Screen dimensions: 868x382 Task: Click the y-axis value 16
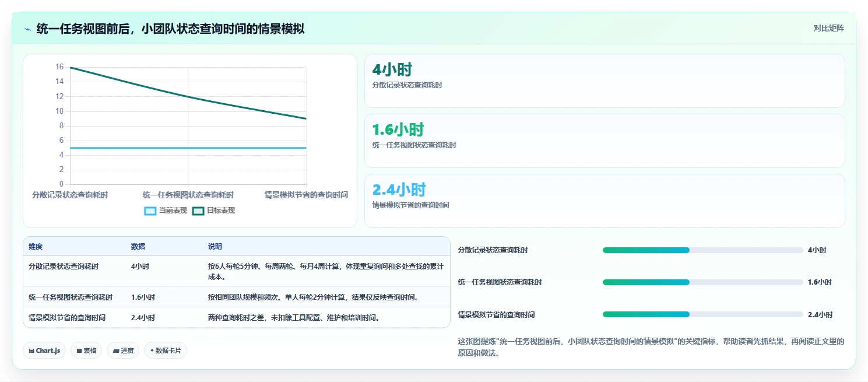[x=59, y=67]
